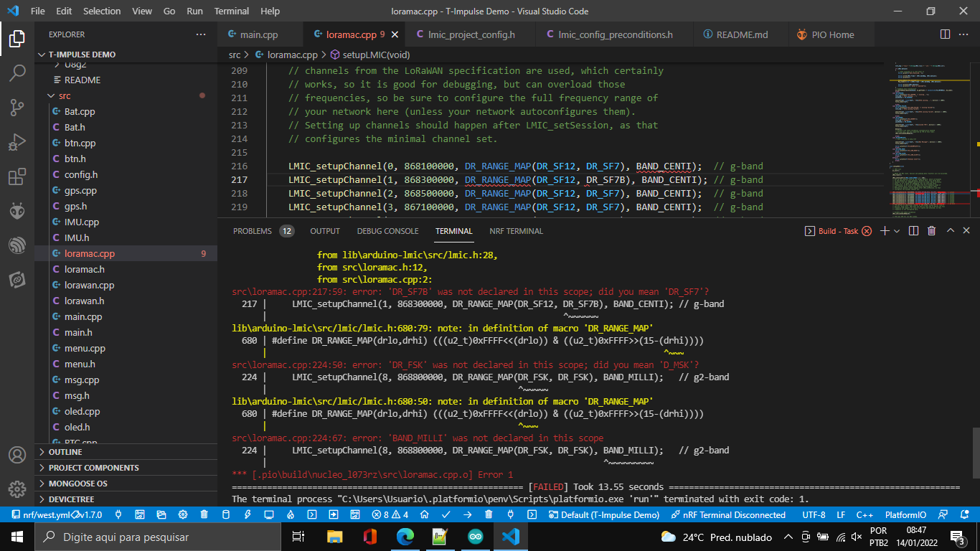Open the Terminal menu

pos(231,11)
